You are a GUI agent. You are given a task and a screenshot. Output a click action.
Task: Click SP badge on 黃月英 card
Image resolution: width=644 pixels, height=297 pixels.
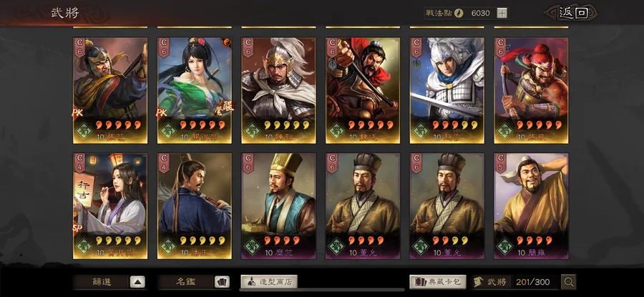click(x=77, y=229)
